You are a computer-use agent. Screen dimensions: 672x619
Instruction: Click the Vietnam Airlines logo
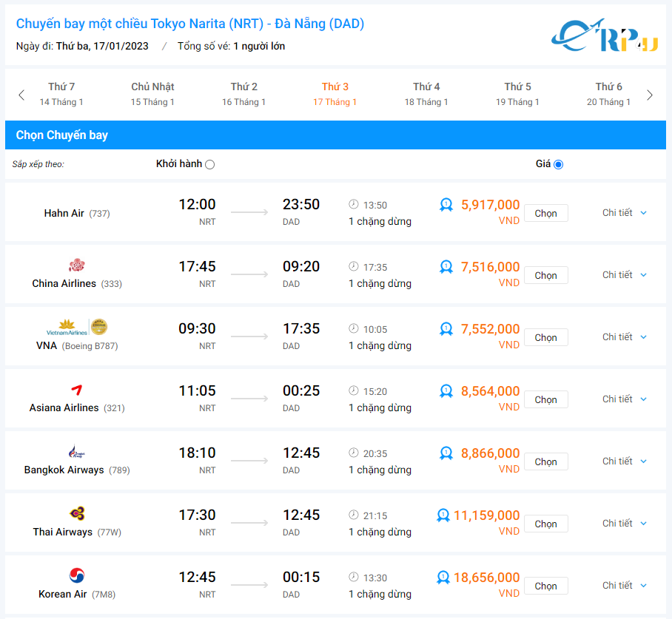click(77, 327)
